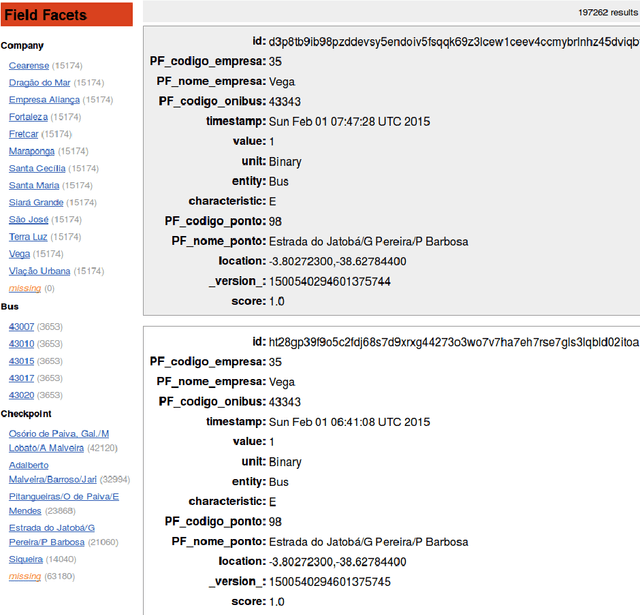This screenshot has width=640, height=615.
Task: Open the Terra Luz company filter
Action: pyautogui.click(x=29, y=236)
